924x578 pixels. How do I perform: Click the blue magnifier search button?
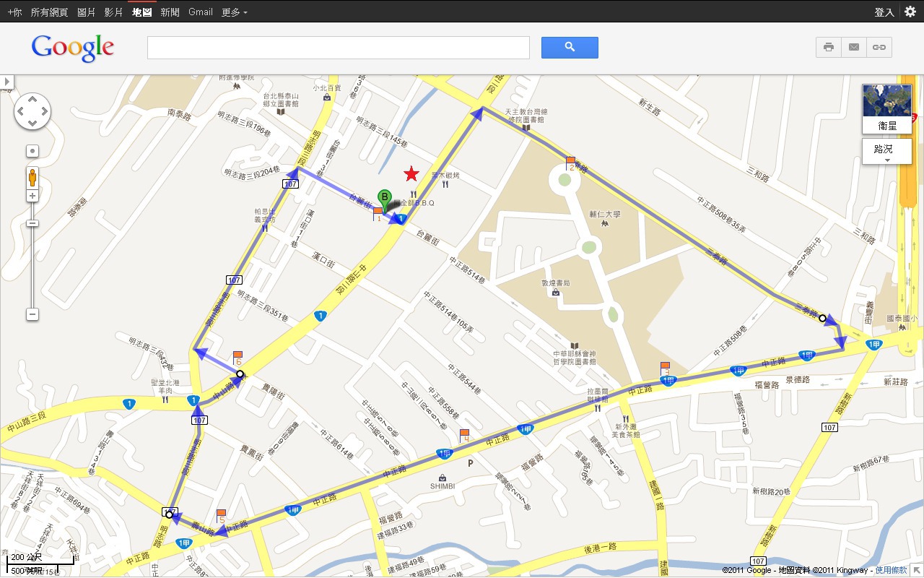click(570, 47)
